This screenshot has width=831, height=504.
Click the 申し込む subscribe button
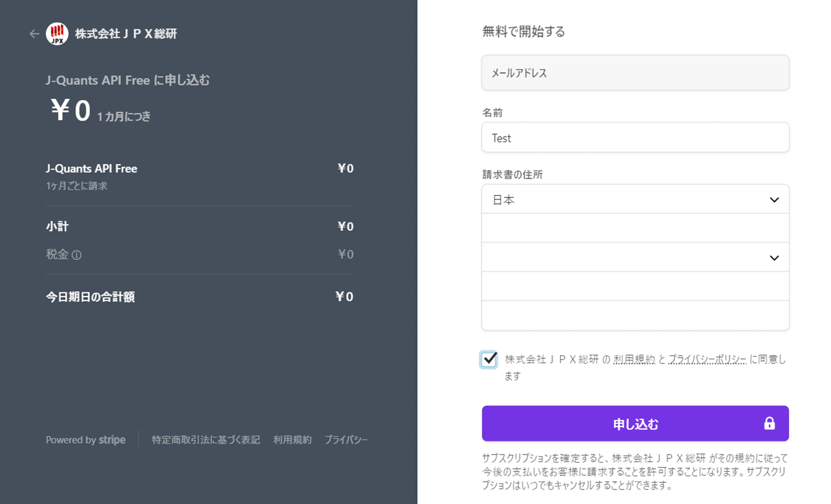[635, 423]
